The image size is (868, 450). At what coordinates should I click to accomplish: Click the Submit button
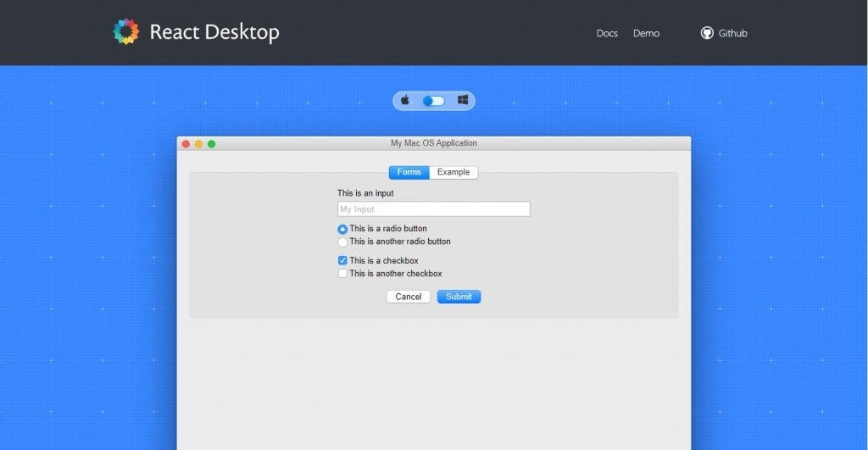click(459, 297)
